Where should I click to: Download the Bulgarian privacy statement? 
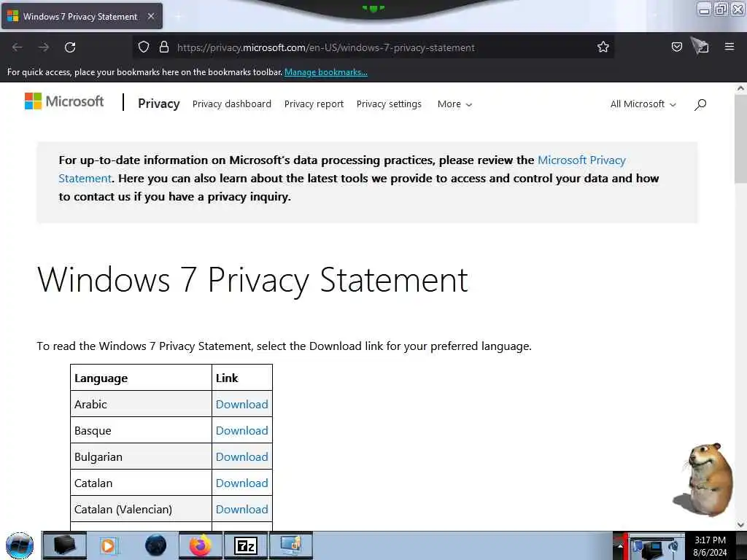pyautogui.click(x=241, y=456)
